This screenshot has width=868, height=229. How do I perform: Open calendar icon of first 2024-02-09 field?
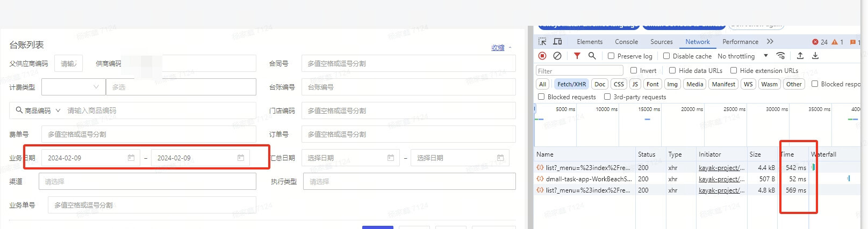point(131,158)
